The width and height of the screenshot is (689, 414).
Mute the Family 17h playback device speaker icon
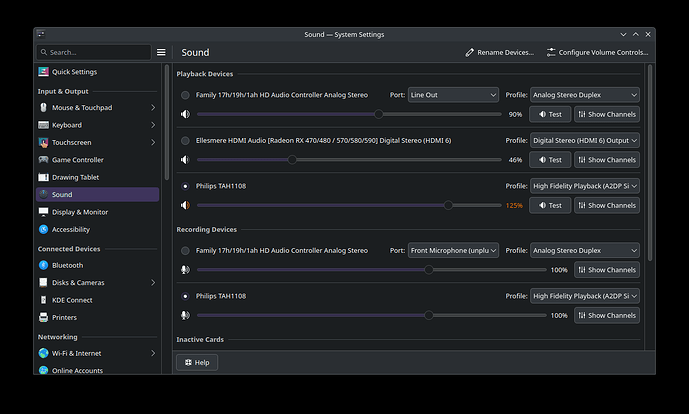pyautogui.click(x=185, y=114)
